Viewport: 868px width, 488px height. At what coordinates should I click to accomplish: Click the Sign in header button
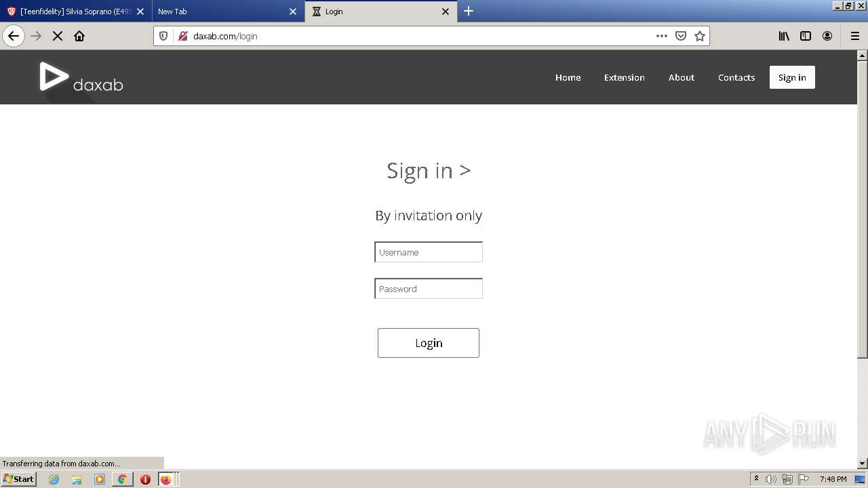[792, 77]
